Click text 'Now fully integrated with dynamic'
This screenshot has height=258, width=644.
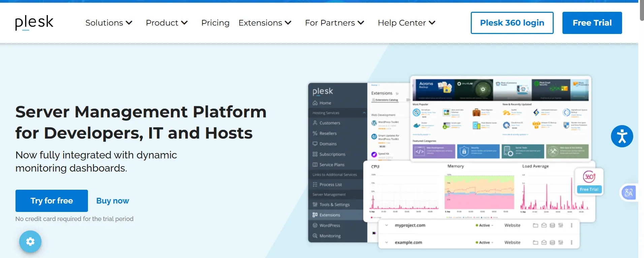pyautogui.click(x=96, y=155)
